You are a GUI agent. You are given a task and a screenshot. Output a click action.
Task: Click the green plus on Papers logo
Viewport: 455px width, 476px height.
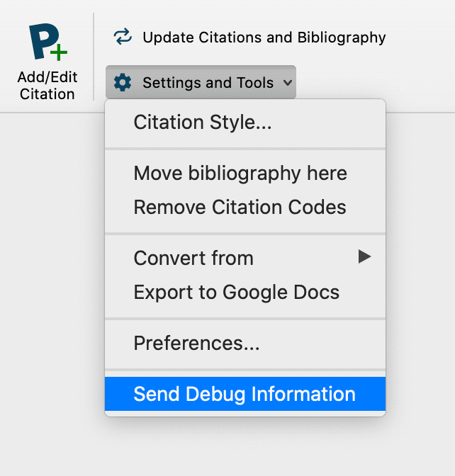tap(59, 52)
